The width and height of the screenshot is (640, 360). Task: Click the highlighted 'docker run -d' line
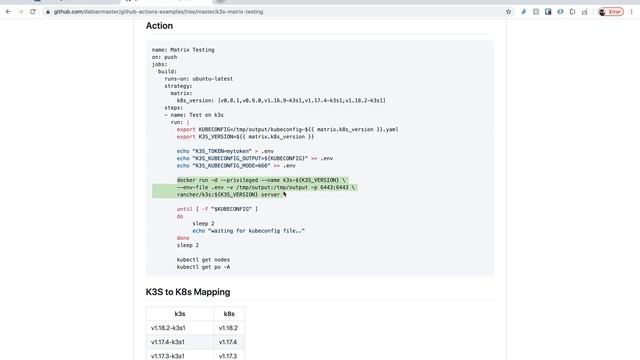[x=262, y=180]
